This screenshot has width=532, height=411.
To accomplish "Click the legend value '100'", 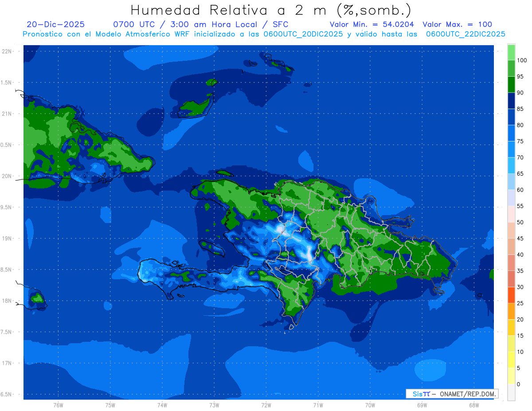I will tap(521, 60).
